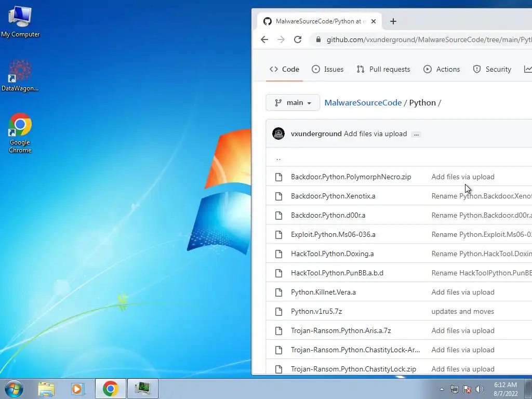Open Python.Killnet.Vera.a
The height and width of the screenshot is (399, 532).
pos(323,292)
